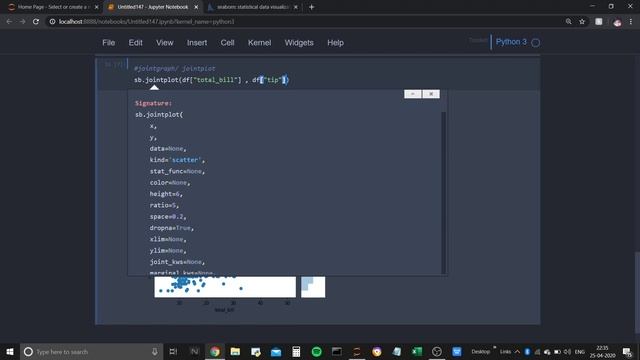Open the clock and date flyout
Screen dimensions: 640x360
(602, 351)
